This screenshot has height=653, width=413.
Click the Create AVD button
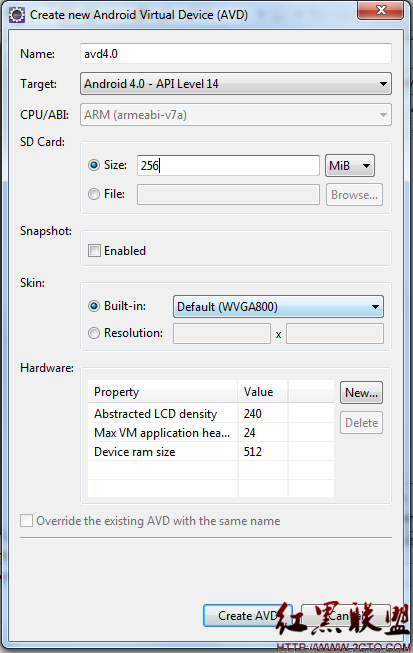click(x=248, y=616)
